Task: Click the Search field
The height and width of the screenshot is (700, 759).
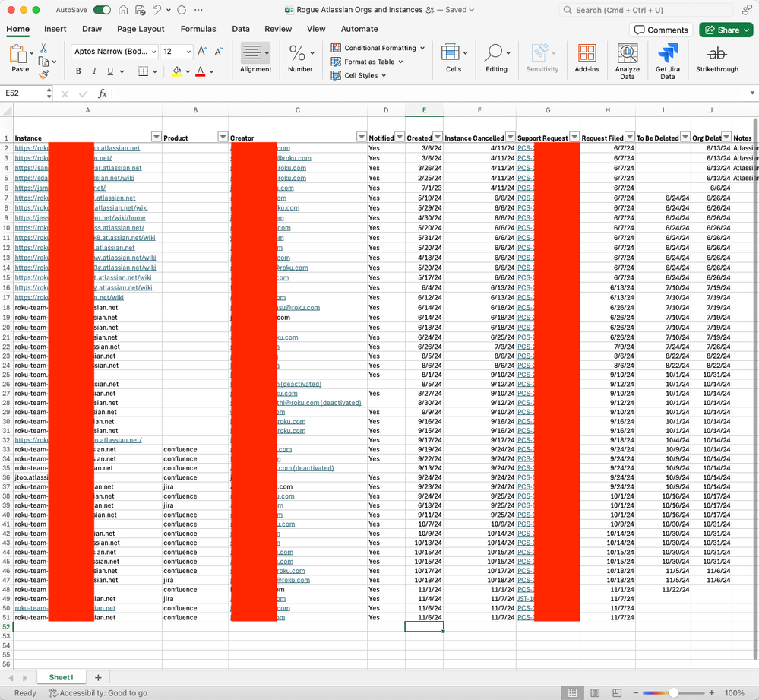Action: click(647, 10)
